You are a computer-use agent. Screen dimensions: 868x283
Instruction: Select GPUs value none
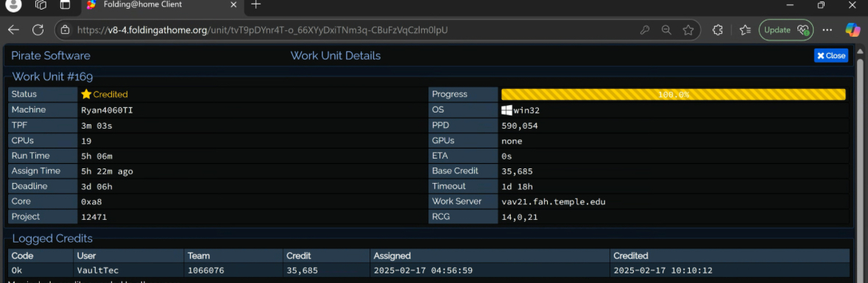click(x=512, y=141)
